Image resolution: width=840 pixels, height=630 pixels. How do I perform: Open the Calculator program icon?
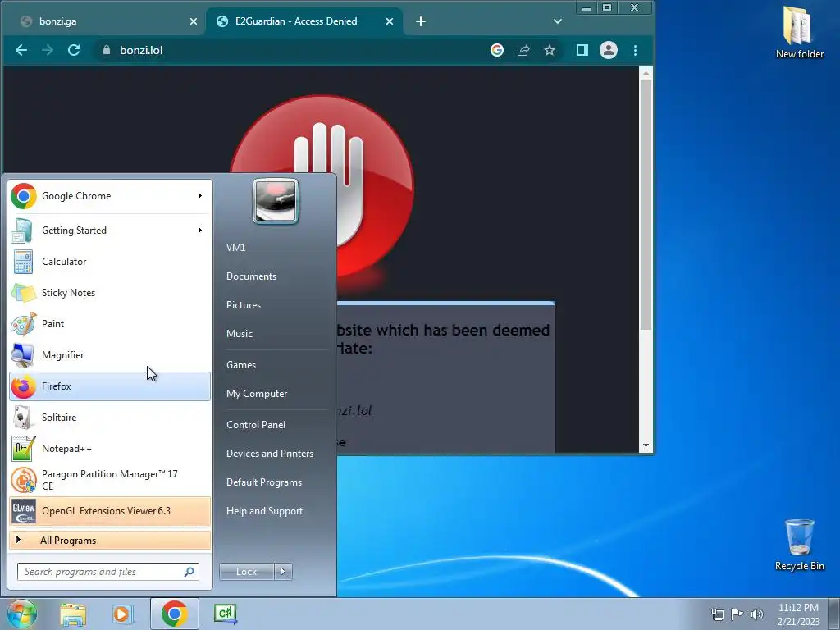[x=23, y=262]
